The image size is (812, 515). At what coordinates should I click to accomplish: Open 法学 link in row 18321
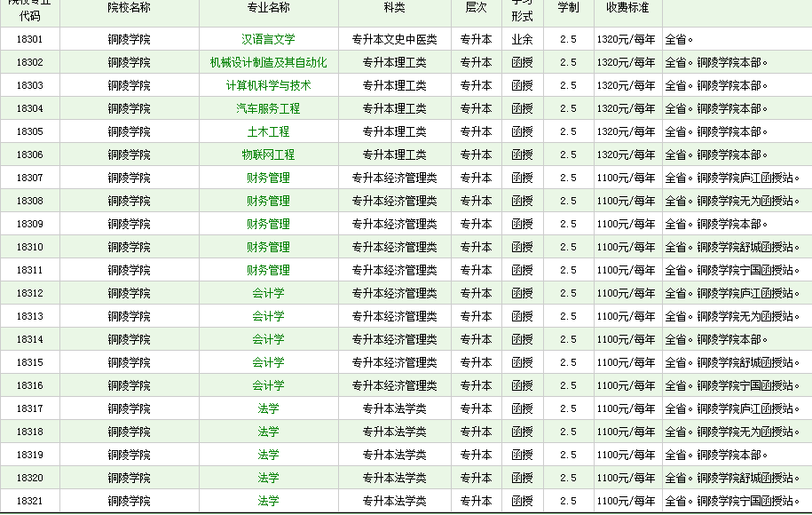tap(268, 501)
